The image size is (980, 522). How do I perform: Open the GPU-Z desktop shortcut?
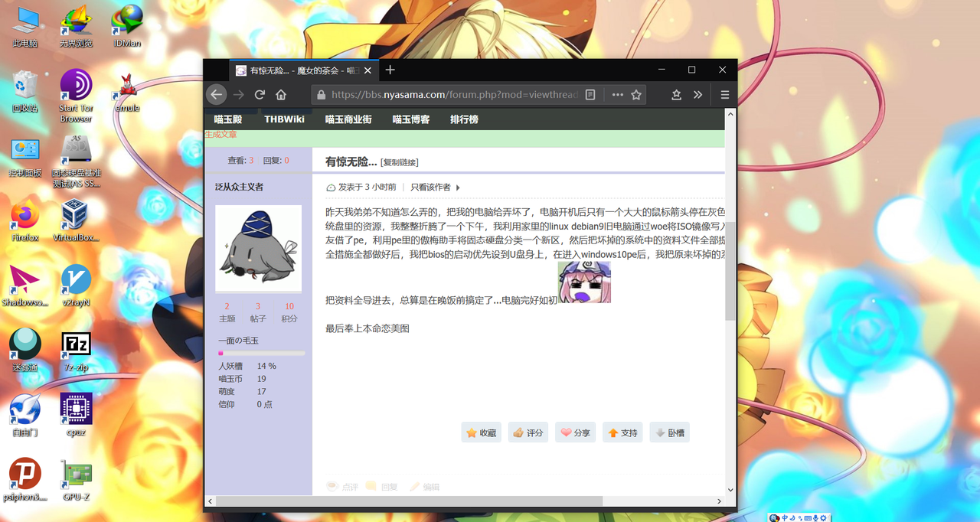coord(76,480)
